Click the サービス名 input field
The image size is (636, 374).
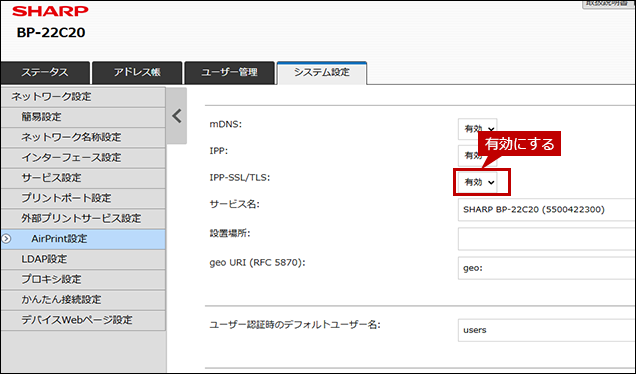pos(547,210)
